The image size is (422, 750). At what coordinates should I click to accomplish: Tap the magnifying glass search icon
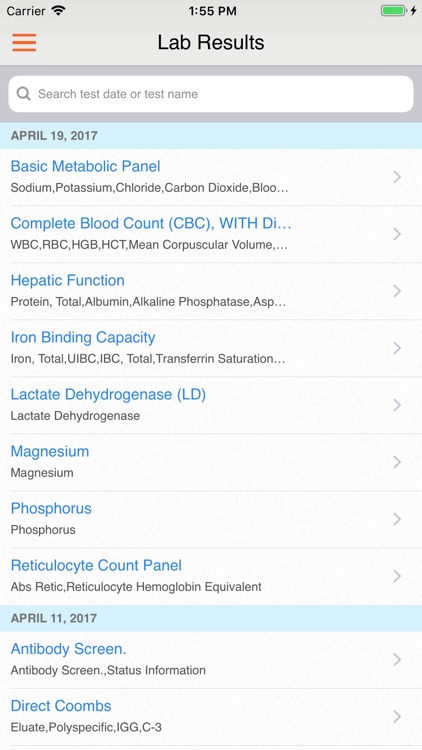click(x=23, y=93)
